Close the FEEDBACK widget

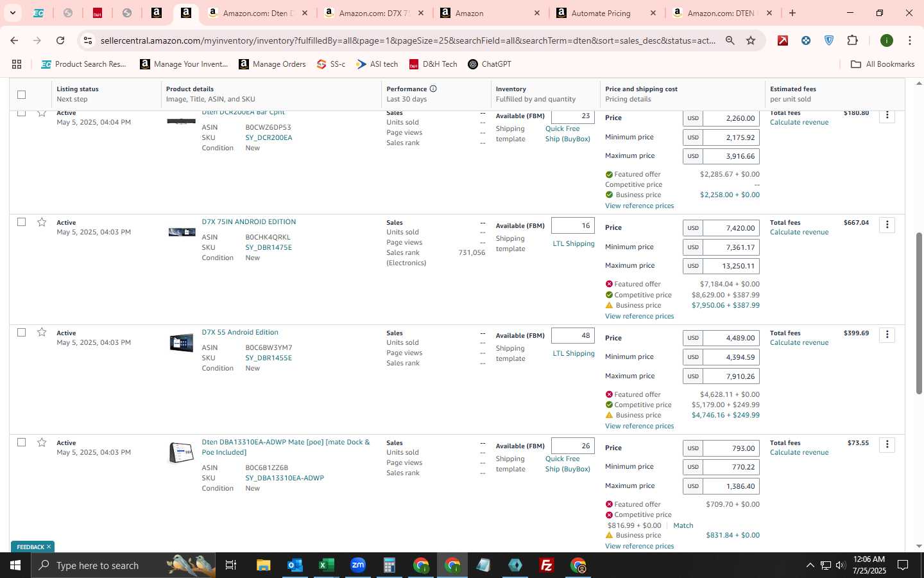point(48,547)
